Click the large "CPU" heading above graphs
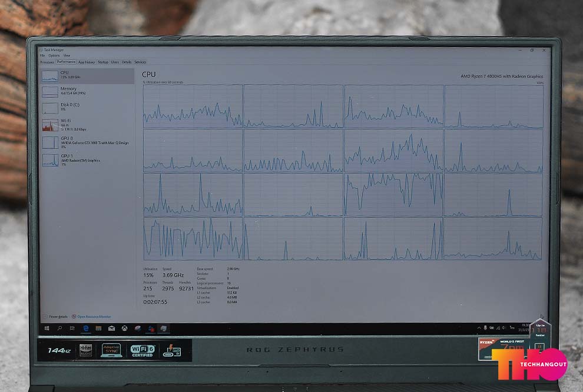Viewport: 583px width, 392px height. (x=149, y=75)
